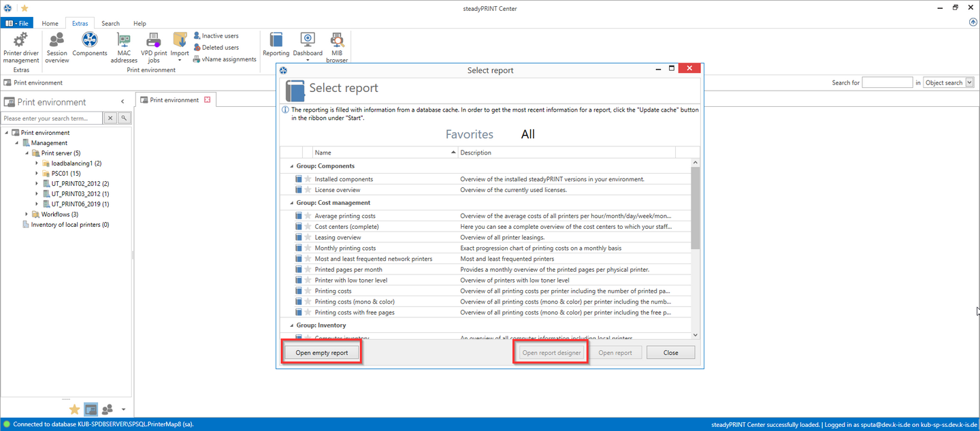Toggle favorite star for Cost centers (complete)
980x431 pixels.
click(x=308, y=226)
